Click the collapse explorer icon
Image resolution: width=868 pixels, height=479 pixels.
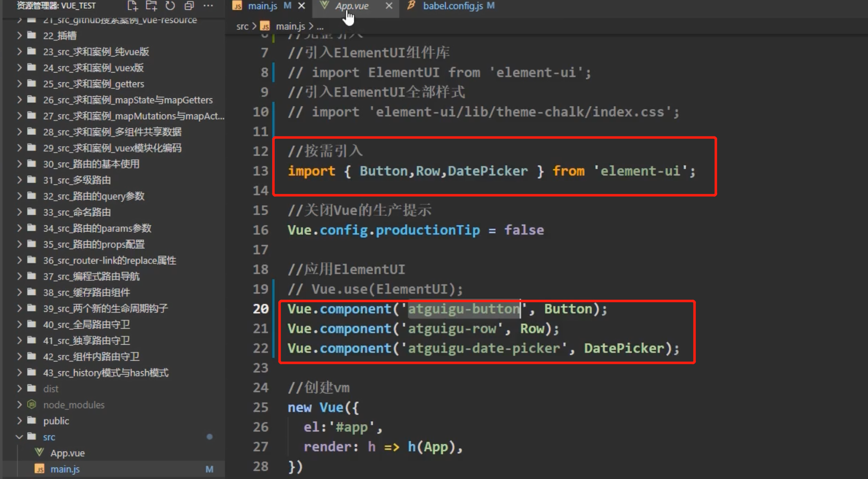(189, 6)
